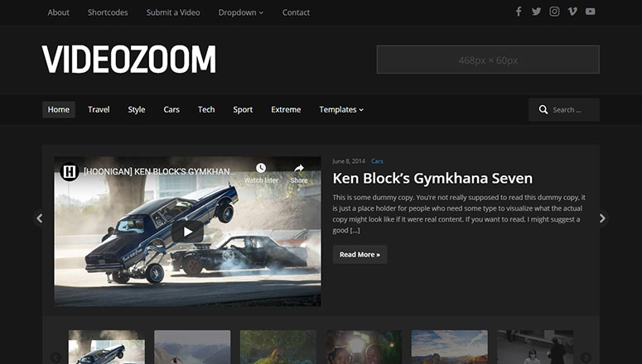The image size is (642, 364).
Task: Select the blue sky landscape thumbnail
Action: [450, 347]
